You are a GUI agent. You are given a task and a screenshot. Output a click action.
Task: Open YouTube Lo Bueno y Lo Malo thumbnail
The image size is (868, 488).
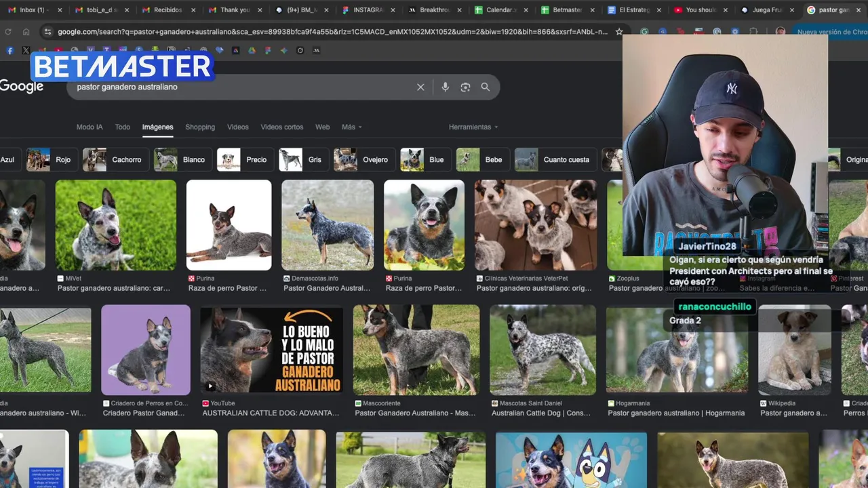[271, 350]
